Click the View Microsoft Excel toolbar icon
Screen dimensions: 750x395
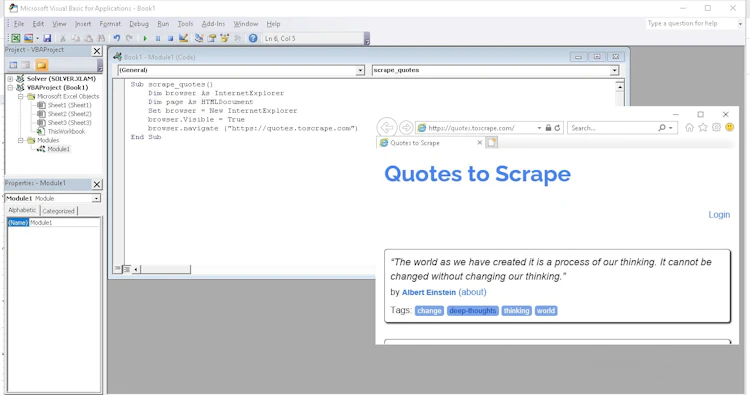click(x=16, y=38)
